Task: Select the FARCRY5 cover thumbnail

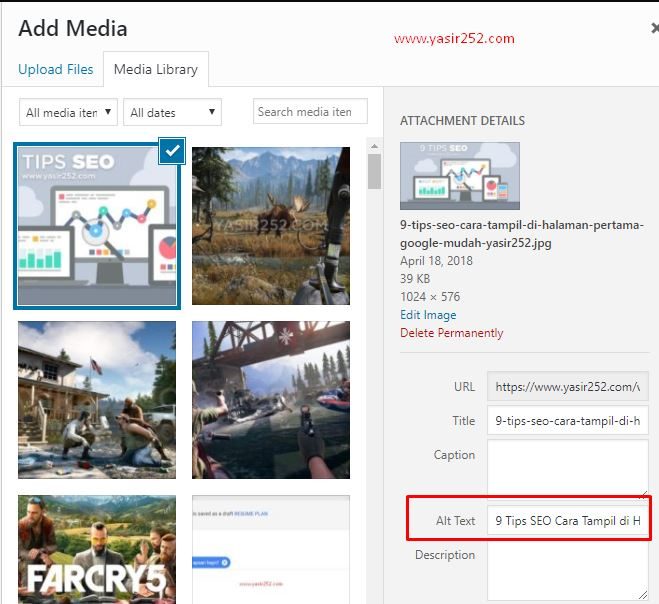Action: click(97, 549)
